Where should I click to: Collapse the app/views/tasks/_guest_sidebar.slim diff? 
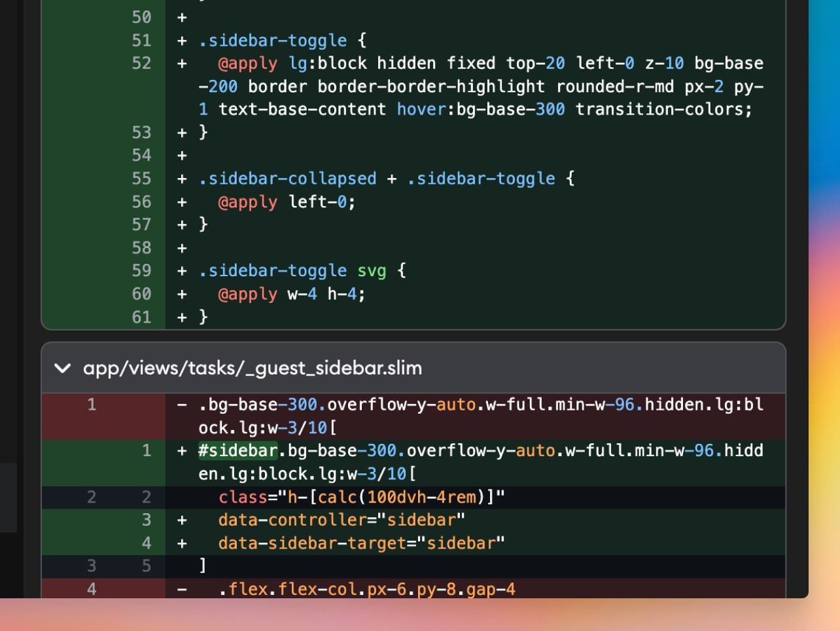[63, 369]
